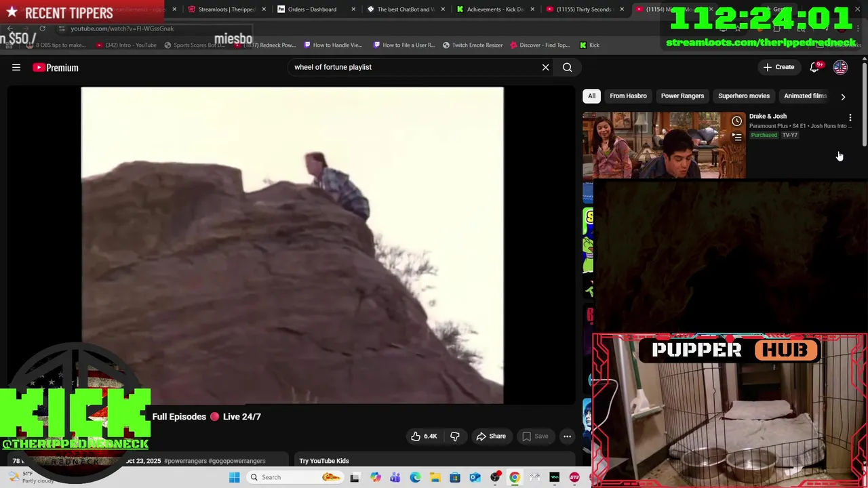Save video to a playlist
The image size is (868, 488).
pos(534,436)
